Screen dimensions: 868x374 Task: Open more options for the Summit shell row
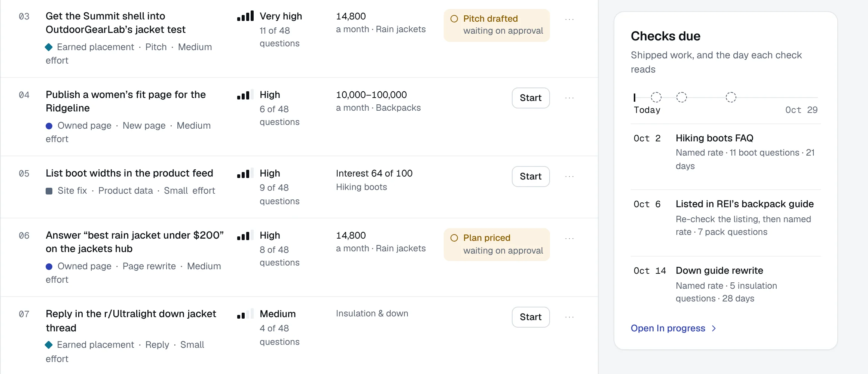[x=569, y=19]
